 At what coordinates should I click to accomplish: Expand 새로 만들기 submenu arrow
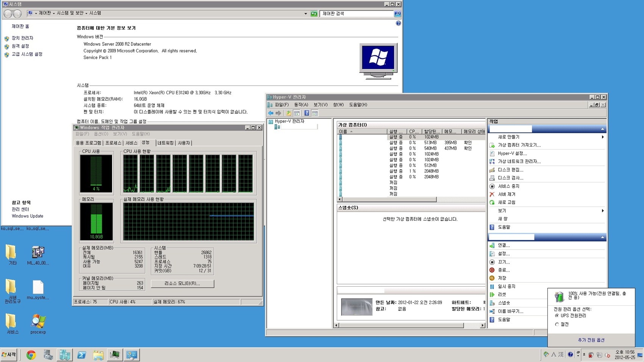point(603,137)
